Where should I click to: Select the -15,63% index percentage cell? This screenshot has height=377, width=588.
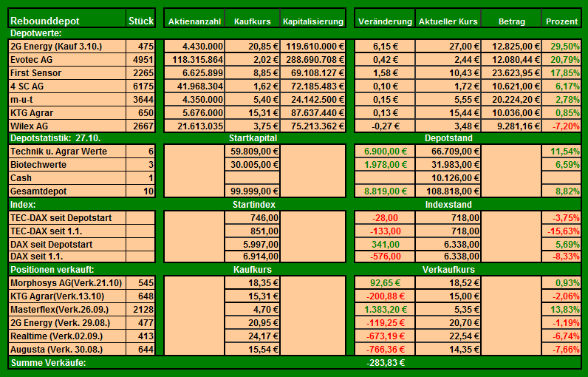(x=561, y=231)
